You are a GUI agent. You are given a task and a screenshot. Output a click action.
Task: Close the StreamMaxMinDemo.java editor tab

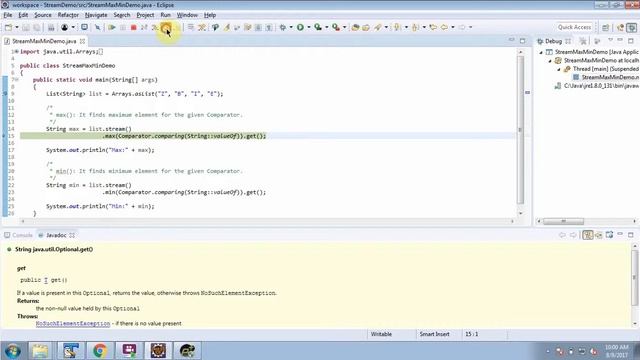(82, 41)
